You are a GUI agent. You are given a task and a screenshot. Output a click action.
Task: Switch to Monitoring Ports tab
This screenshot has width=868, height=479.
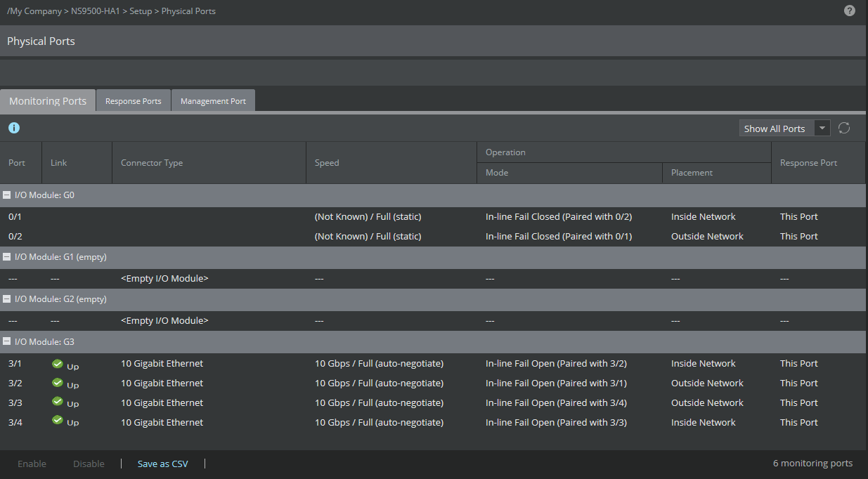click(x=48, y=100)
